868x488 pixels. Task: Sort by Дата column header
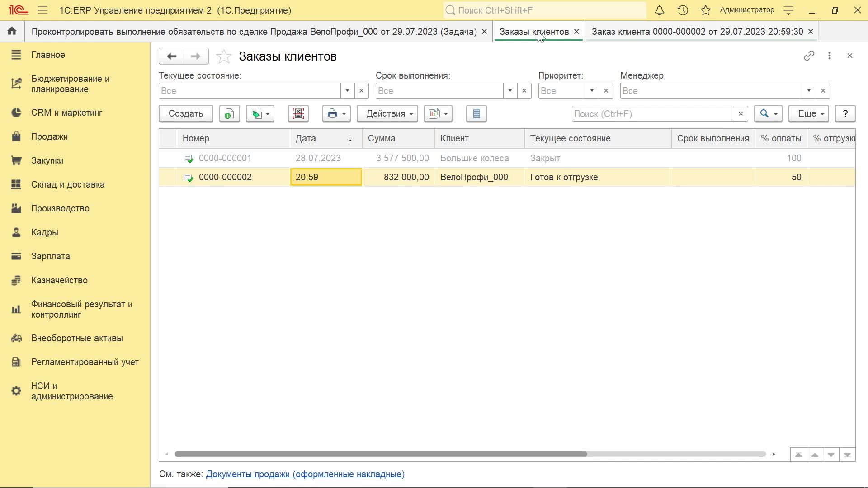326,138
